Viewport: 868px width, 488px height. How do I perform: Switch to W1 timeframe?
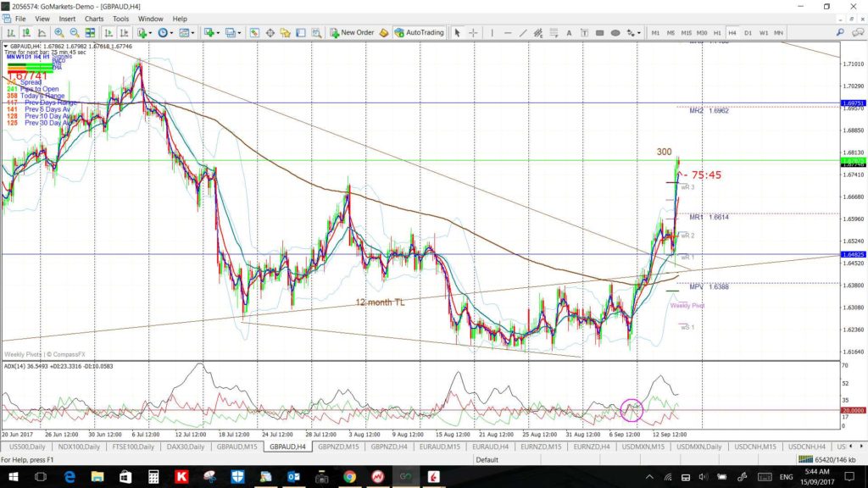764,33
